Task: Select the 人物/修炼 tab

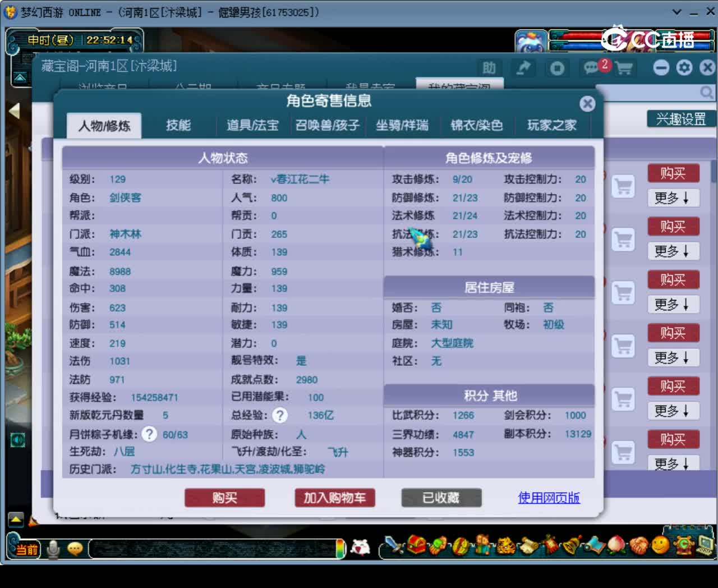Action: click(104, 126)
